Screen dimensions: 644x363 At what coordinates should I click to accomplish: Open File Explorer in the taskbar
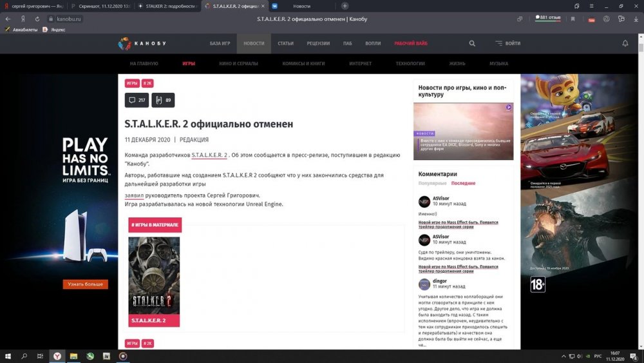[x=73, y=356]
